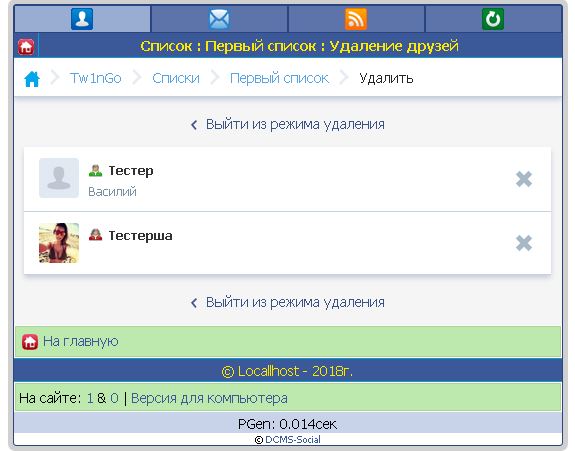The image size is (575, 451).
Task: Open the user profile icon tab
Action: [82, 19]
